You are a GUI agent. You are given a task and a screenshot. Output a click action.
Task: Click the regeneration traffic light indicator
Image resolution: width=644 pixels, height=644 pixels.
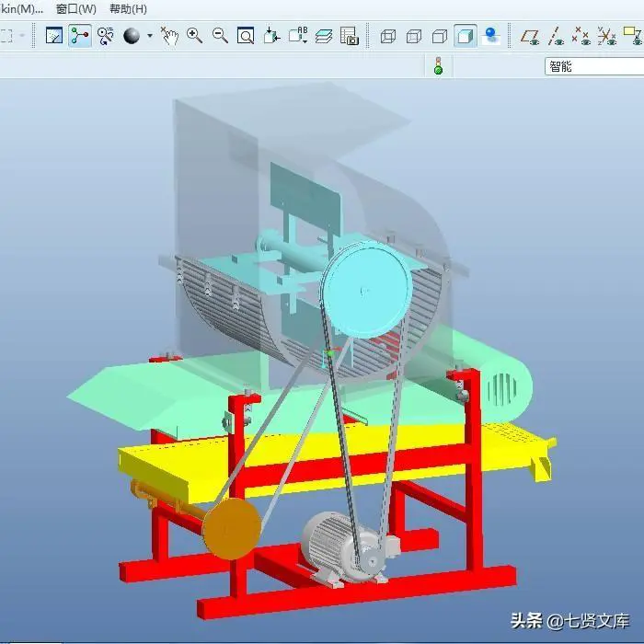point(438,65)
